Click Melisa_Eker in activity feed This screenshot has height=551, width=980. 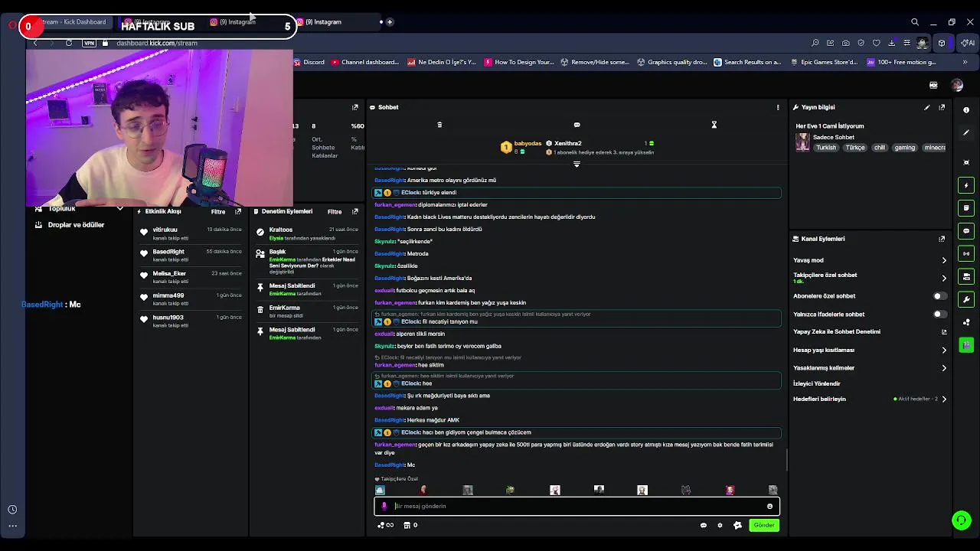point(169,273)
